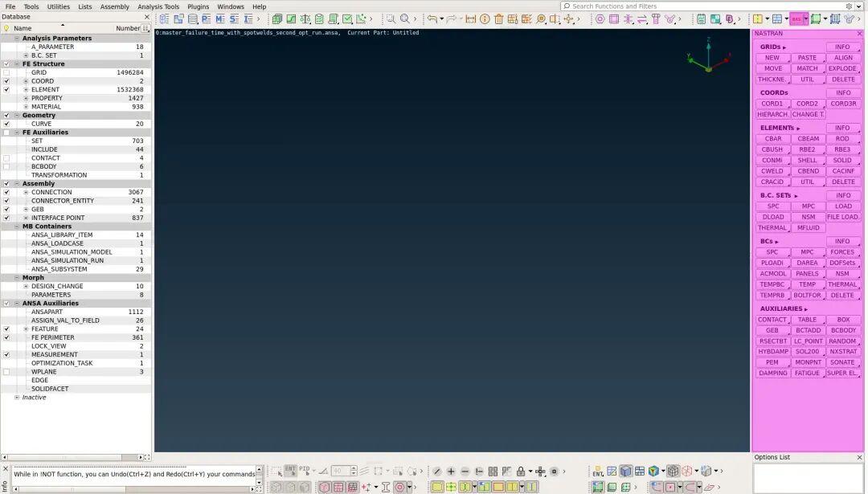Click the plus zoom icon in bottom toolbar
Screen dimensions: 868x494
[451, 472]
